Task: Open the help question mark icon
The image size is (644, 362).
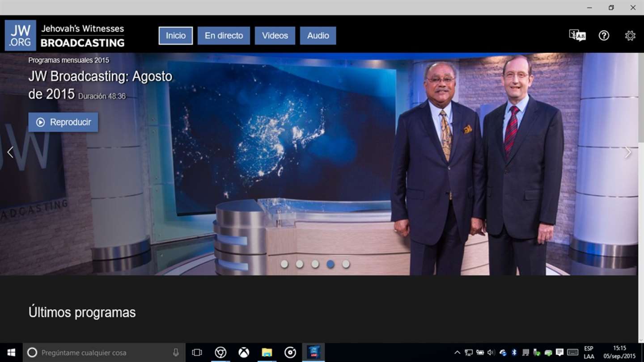Action: [604, 35]
